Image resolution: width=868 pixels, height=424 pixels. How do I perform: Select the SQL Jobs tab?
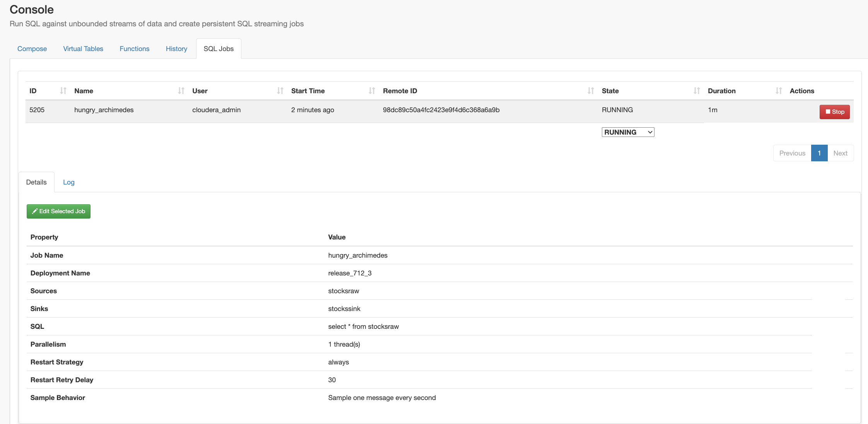(219, 49)
